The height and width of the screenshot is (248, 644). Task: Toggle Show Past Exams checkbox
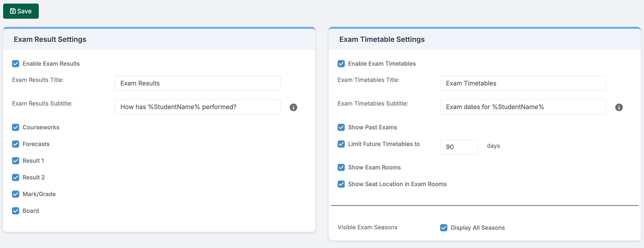tap(341, 127)
